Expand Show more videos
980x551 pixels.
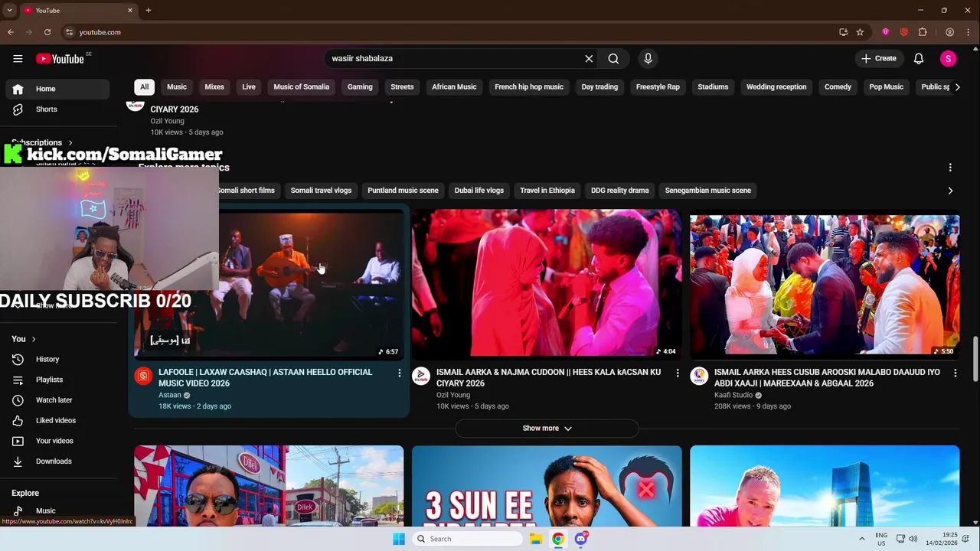[x=547, y=429]
